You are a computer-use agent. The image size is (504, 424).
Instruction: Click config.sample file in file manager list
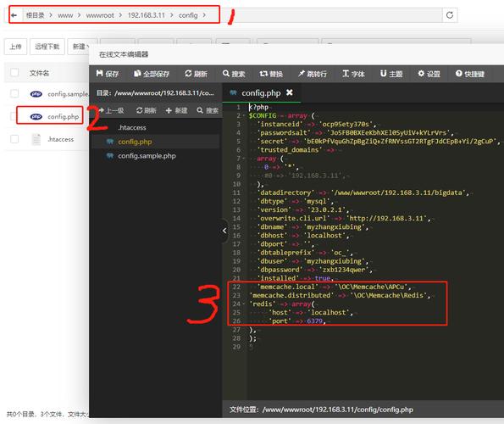point(68,94)
